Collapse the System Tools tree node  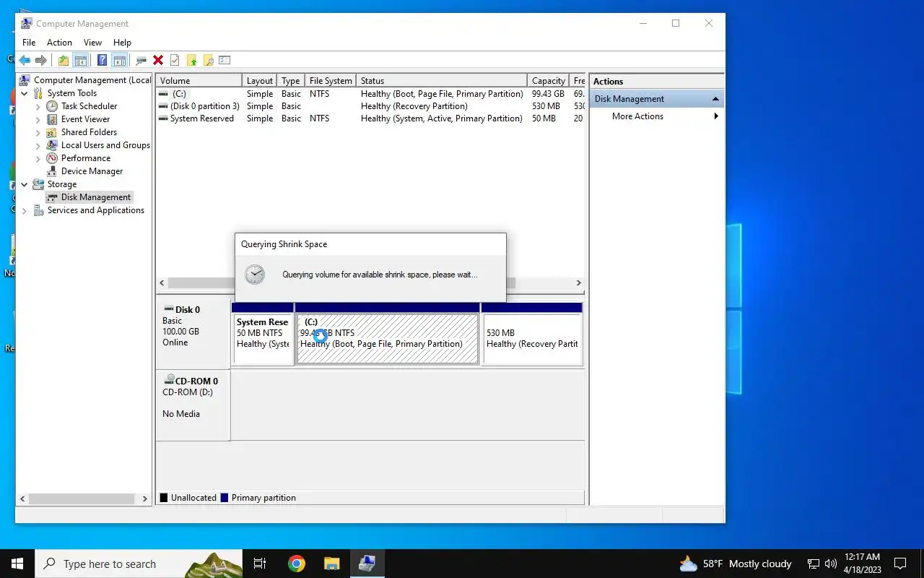[x=24, y=93]
